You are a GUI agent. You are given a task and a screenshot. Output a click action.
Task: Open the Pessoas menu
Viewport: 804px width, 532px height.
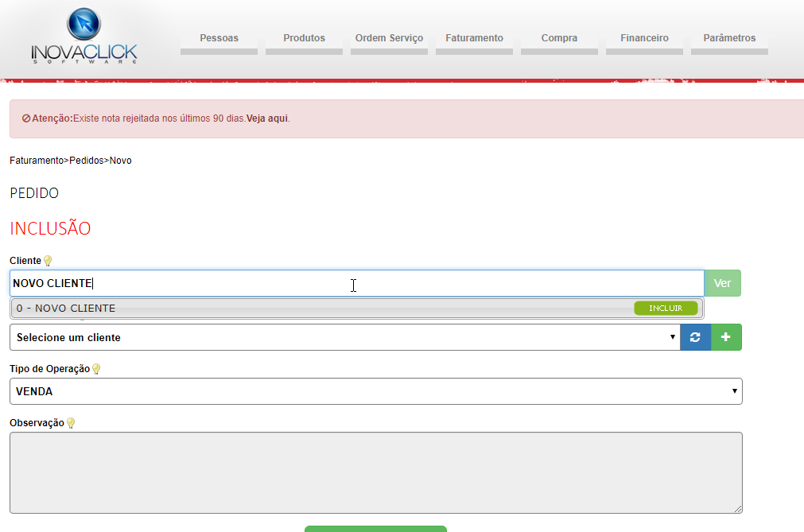click(219, 38)
